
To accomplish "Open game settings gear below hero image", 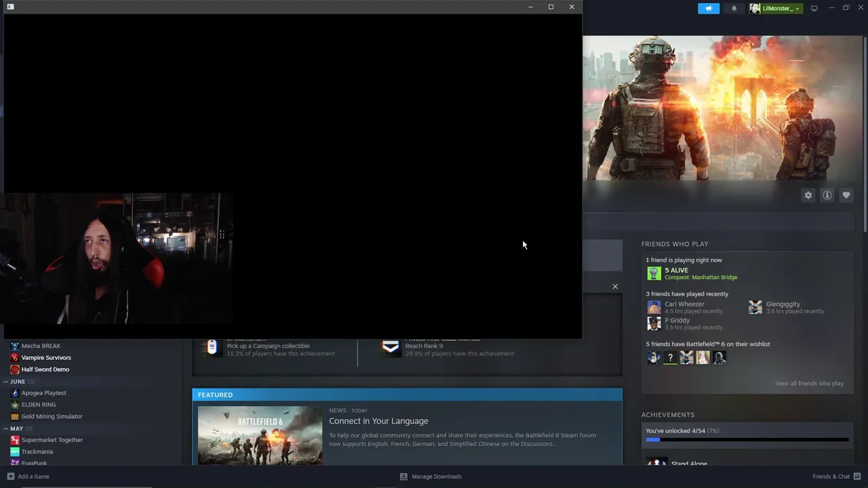I will click(808, 195).
